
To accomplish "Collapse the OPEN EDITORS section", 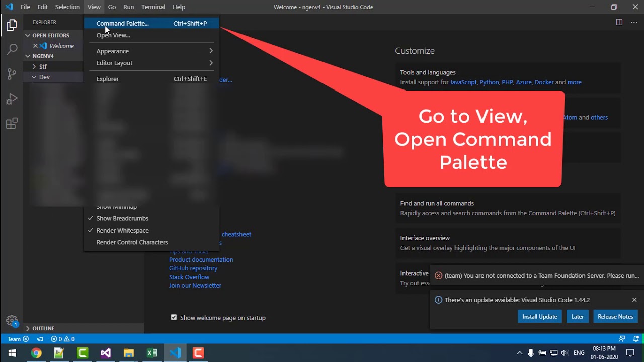I will click(53, 35).
